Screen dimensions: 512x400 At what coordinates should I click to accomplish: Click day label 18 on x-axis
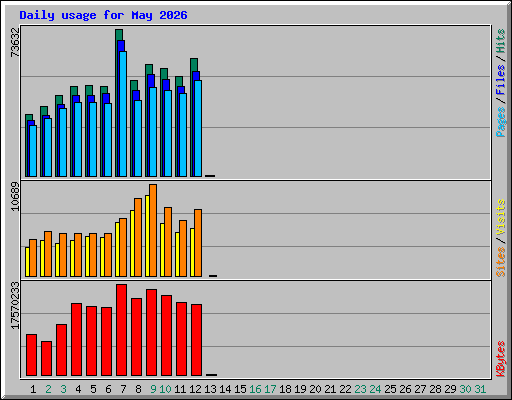pos(285,389)
